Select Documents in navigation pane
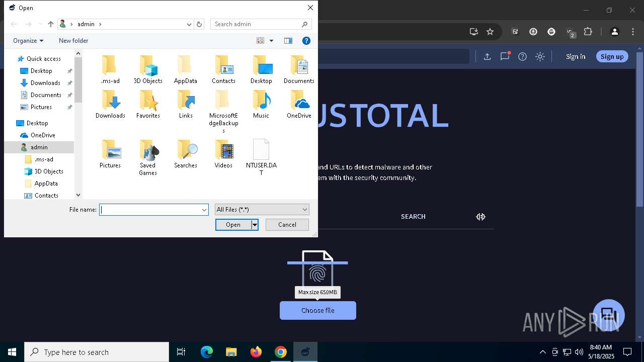 (46, 95)
